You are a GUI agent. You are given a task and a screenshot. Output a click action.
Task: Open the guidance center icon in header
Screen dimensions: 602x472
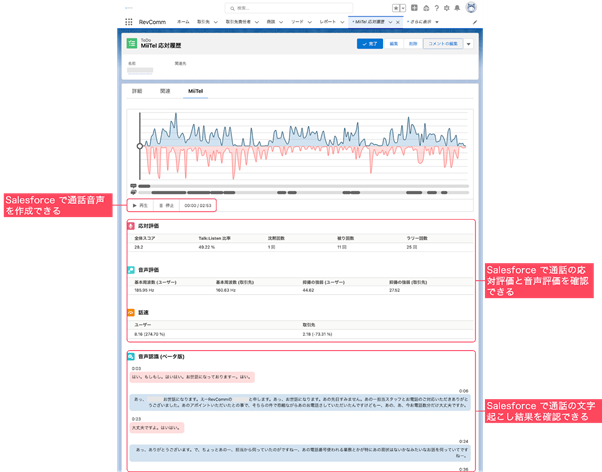(x=426, y=8)
